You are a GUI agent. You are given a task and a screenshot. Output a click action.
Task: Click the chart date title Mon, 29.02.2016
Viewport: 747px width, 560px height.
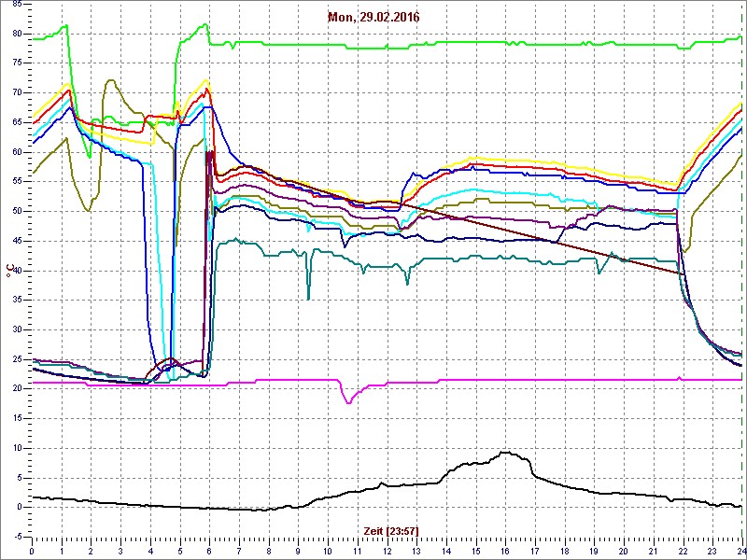(373, 17)
